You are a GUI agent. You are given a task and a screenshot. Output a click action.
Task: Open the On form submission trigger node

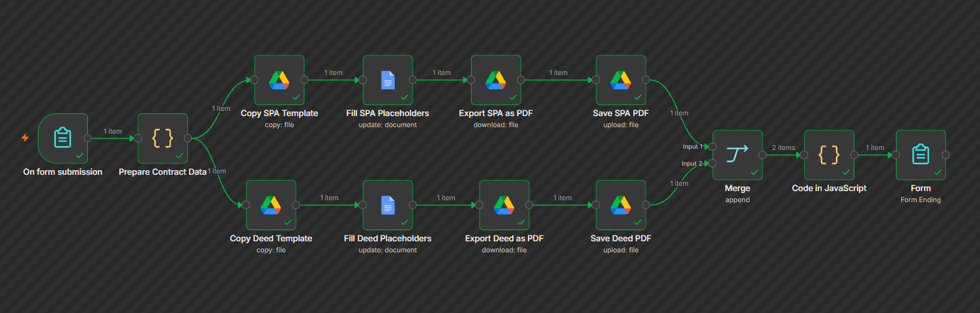click(63, 138)
